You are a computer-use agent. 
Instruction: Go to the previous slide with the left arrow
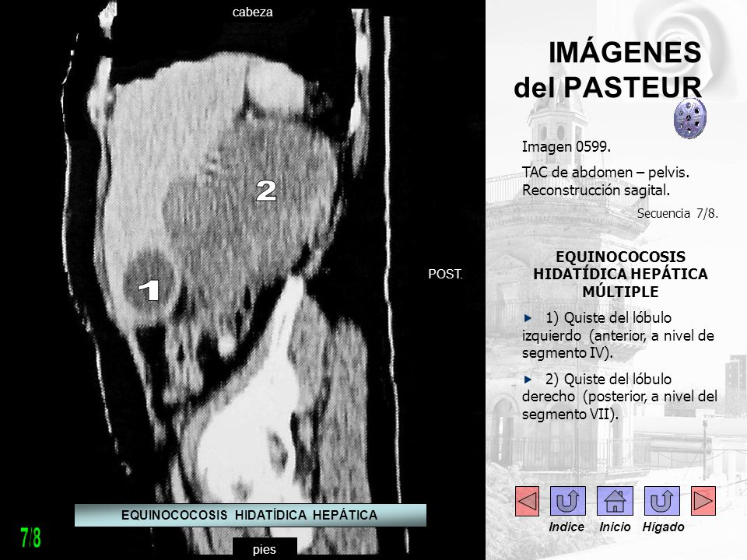tap(527, 501)
